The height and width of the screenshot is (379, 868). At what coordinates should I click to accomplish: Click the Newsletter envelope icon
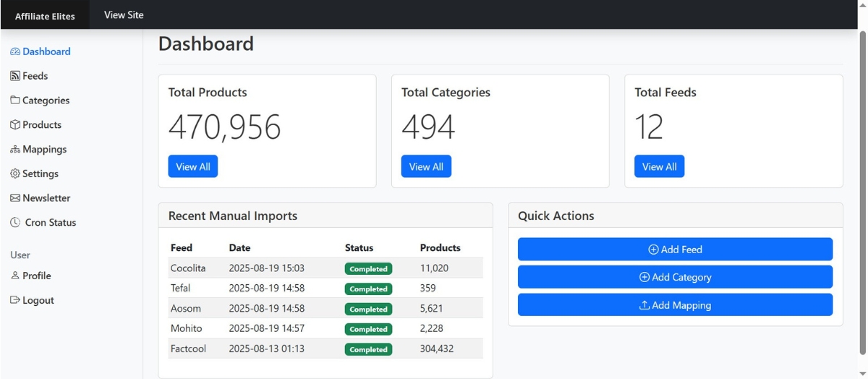coord(15,198)
